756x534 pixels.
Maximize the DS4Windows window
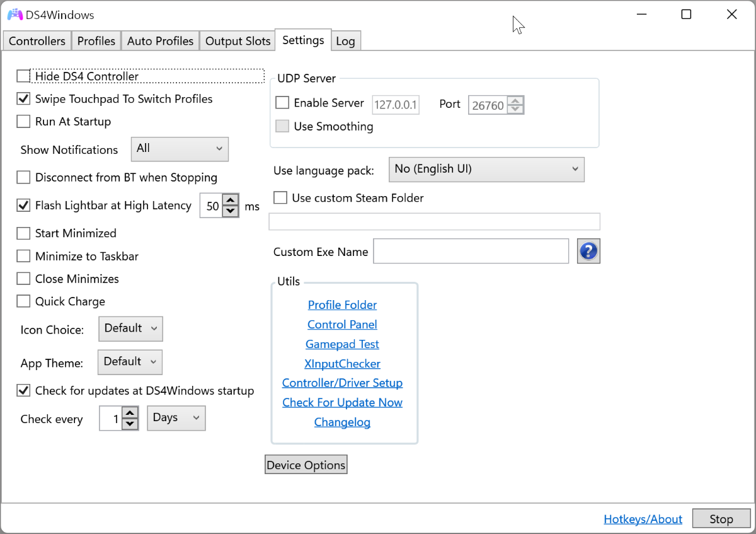687,15
